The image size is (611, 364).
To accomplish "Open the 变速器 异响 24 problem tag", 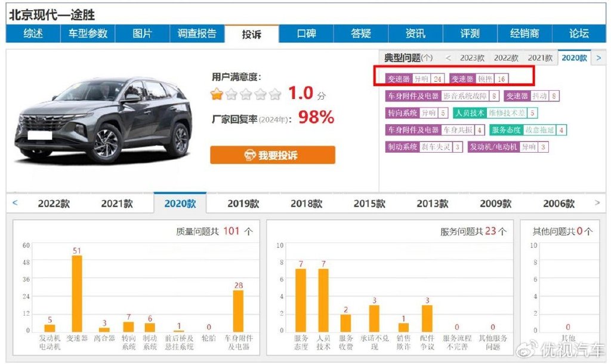I will (x=416, y=78).
